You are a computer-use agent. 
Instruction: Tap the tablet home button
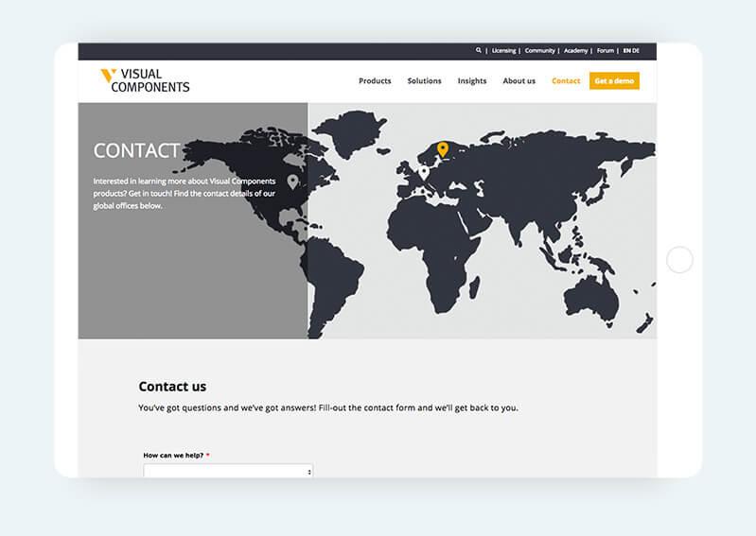(679, 260)
